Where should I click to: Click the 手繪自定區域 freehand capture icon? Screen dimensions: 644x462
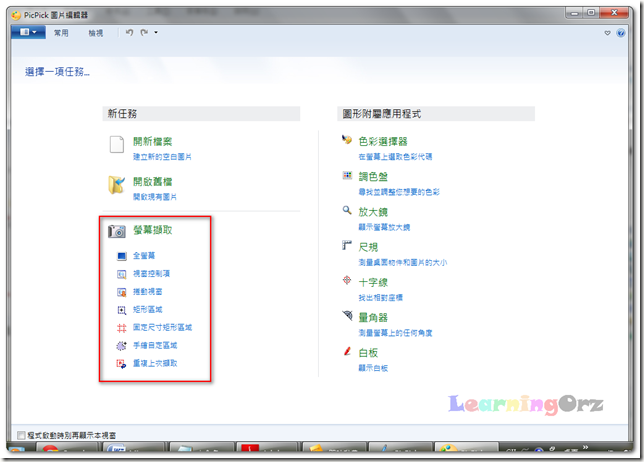coord(122,346)
